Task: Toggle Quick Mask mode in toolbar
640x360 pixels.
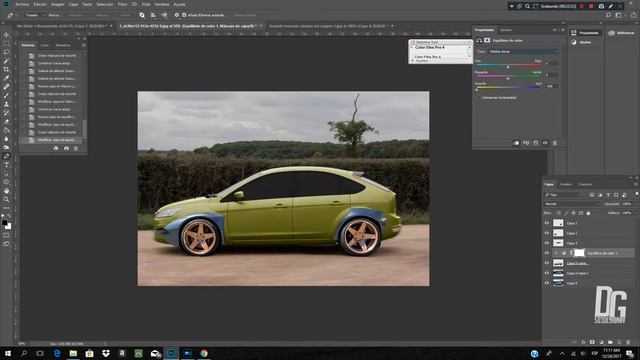Action: 7,235
